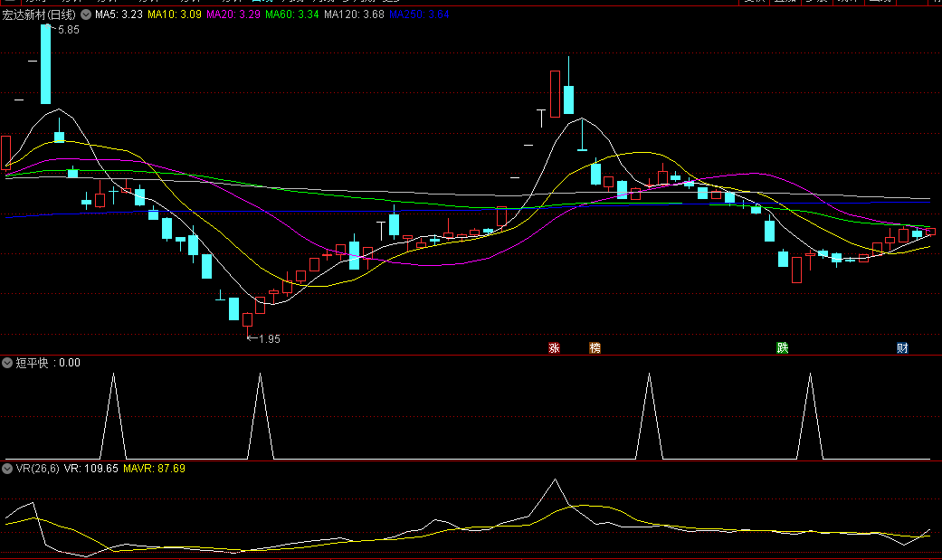Click the blue 财 event marker
942x560 pixels.
[902, 348]
